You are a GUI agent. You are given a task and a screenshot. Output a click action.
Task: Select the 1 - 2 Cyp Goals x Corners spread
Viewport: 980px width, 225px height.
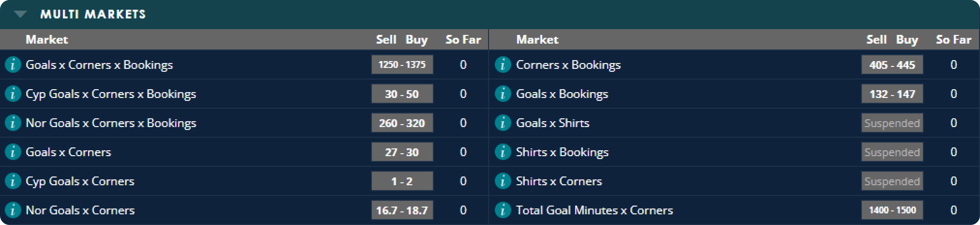point(402,181)
